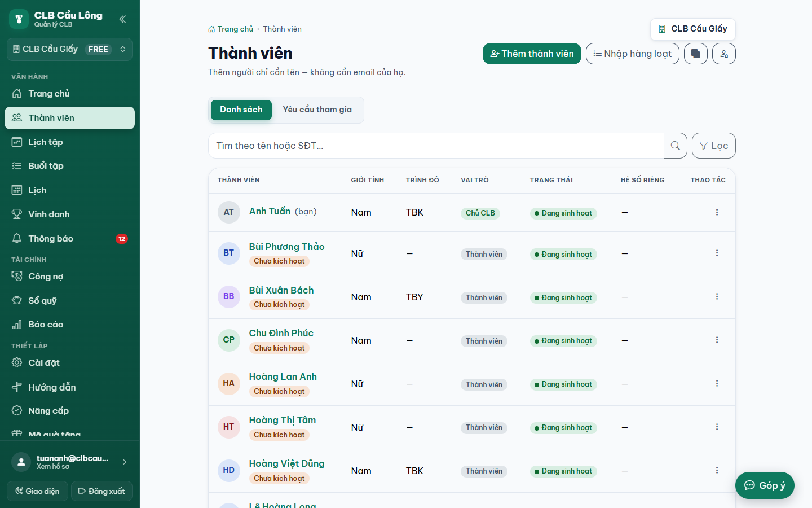The image size is (812, 508).
Task: Click the search magnifier button
Action: 675,146
